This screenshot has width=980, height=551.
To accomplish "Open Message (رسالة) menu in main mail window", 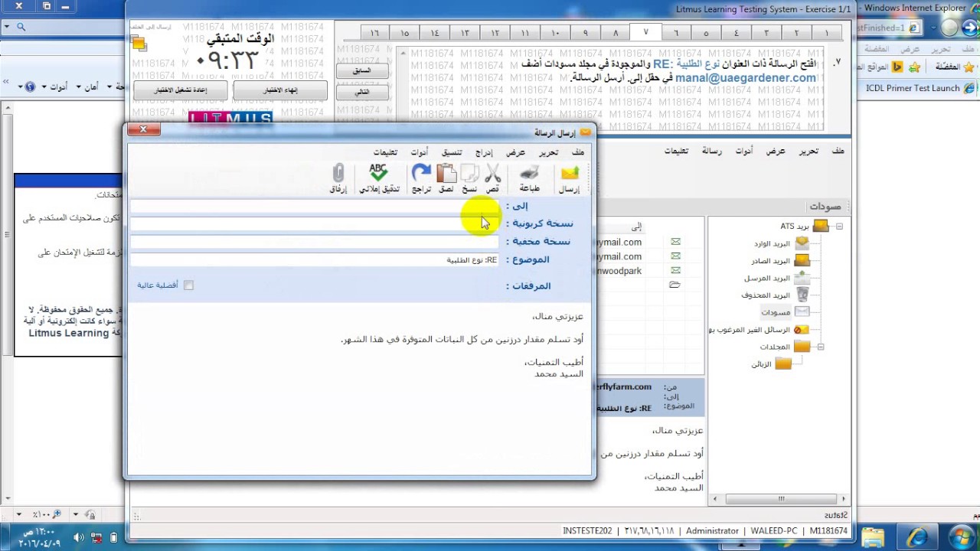I will click(712, 151).
